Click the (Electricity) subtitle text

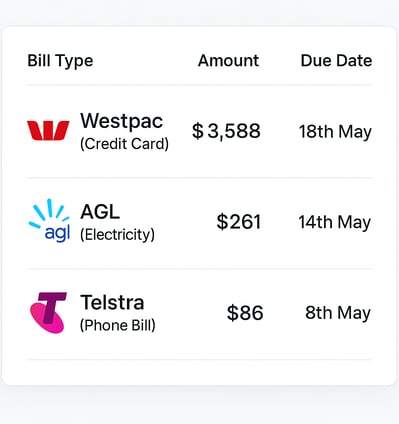pos(117,235)
